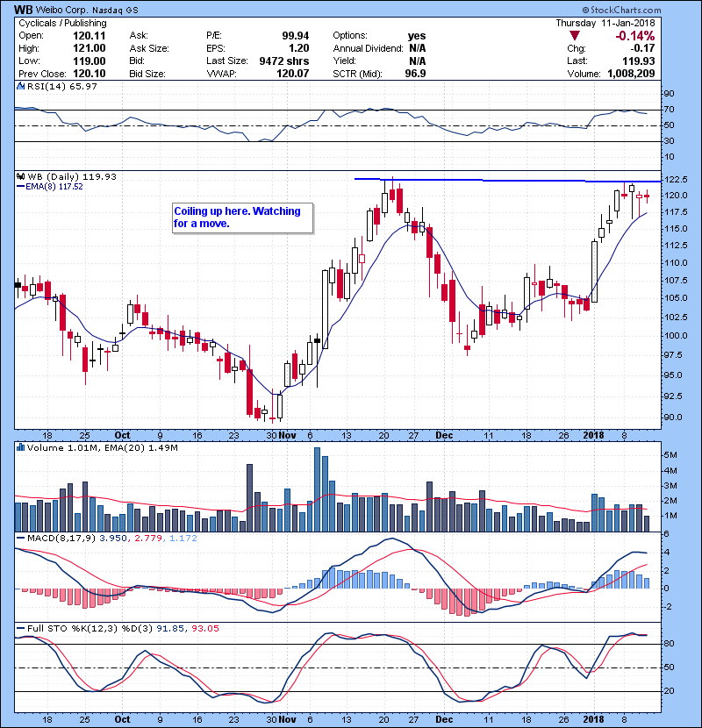This screenshot has width=702, height=728.
Task: Click the candlestick icon beside WB (Daily)
Action: click(20, 176)
